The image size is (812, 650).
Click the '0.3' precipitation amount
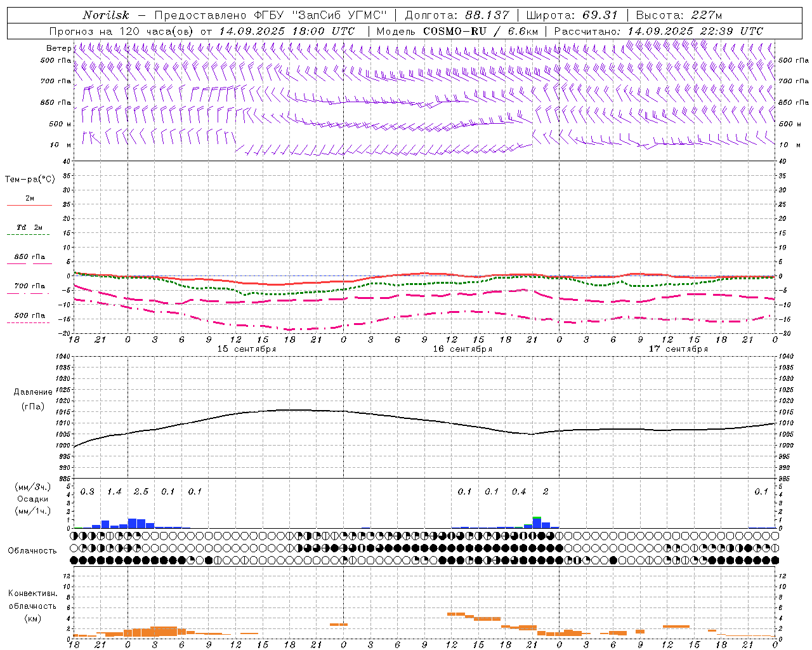tap(88, 492)
